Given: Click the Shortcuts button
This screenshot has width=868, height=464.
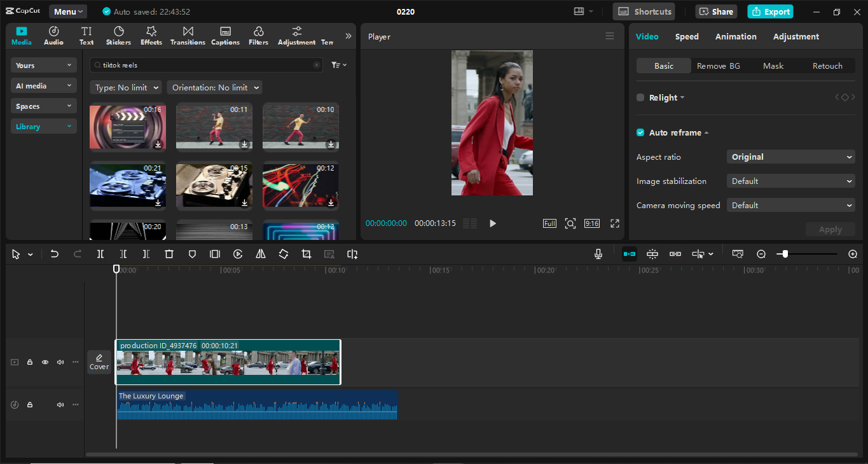Looking at the screenshot, I should pos(645,11).
